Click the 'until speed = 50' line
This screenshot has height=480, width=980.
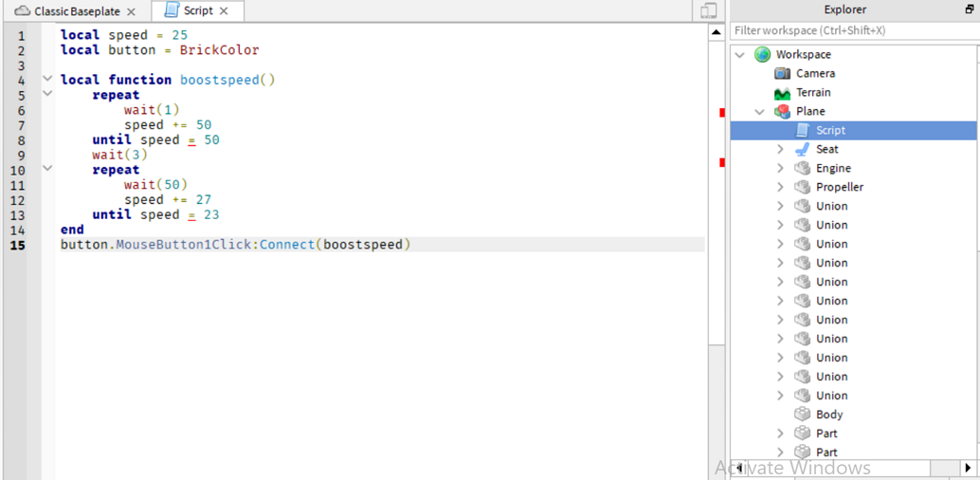[x=155, y=139]
